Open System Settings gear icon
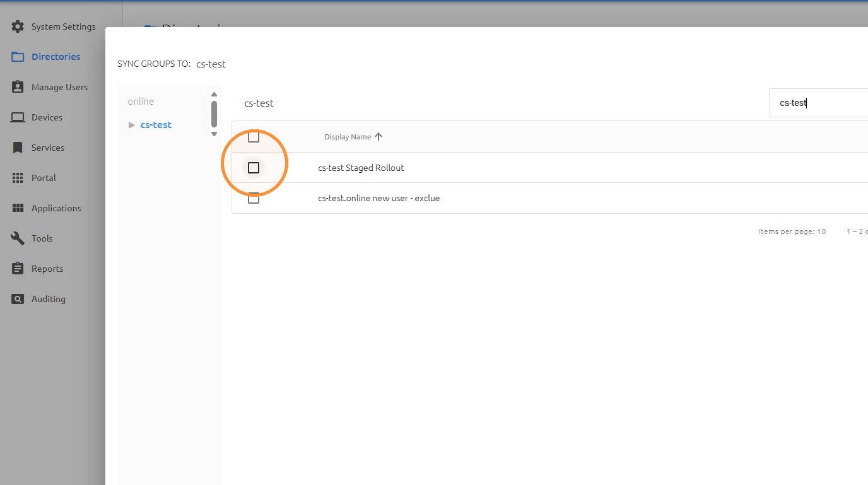This screenshot has height=485, width=868. (18, 26)
